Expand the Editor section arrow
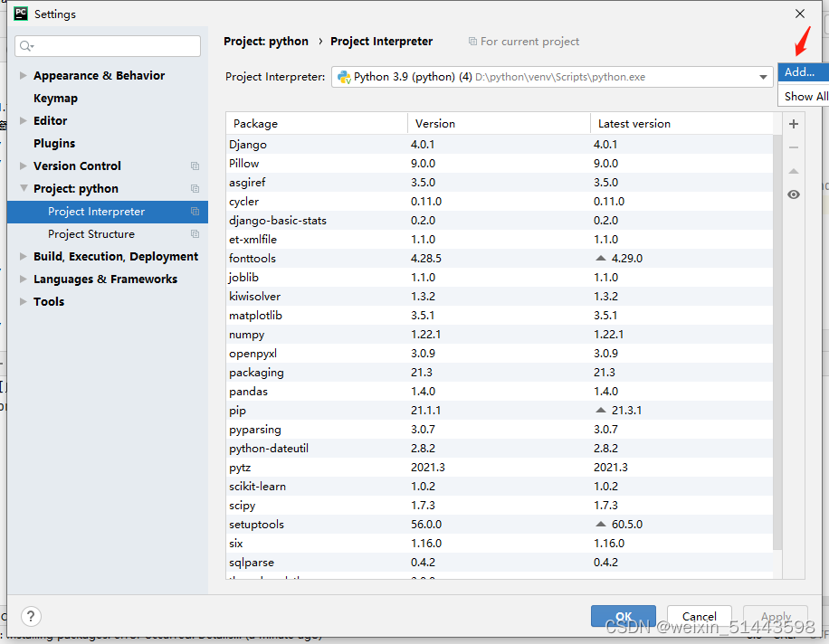The width and height of the screenshot is (829, 644). (24, 121)
